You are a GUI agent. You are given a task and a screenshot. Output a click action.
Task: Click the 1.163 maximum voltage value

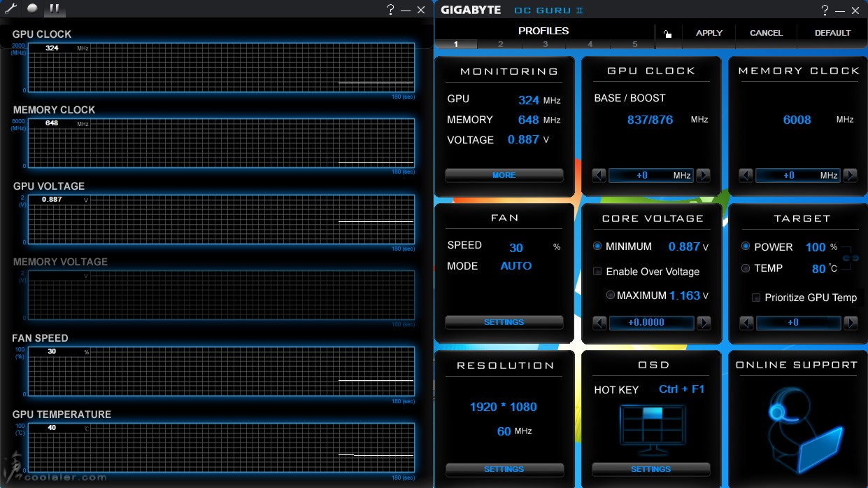coord(684,295)
